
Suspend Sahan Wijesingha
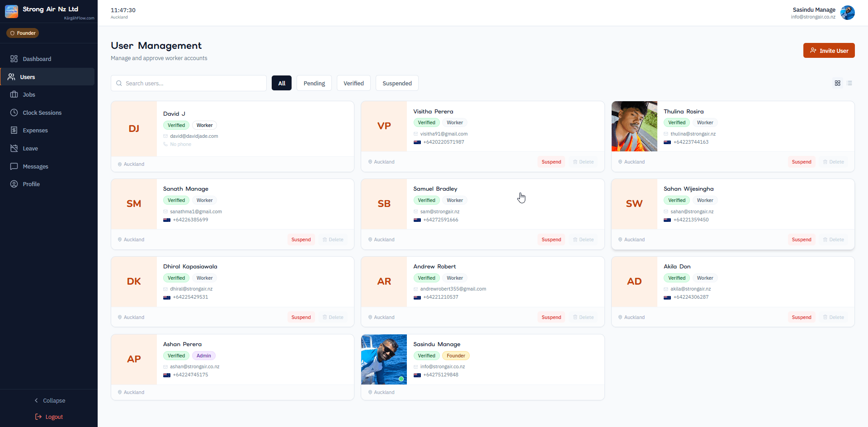801,239
